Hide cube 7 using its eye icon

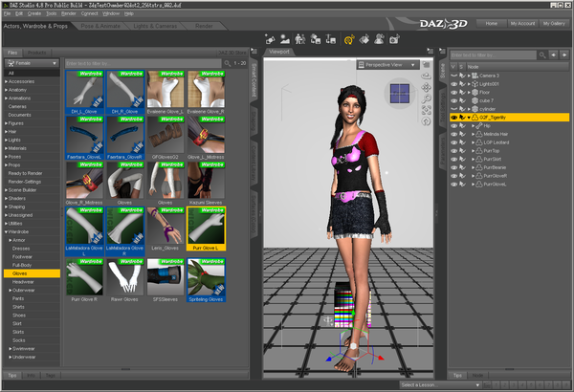coord(453,100)
